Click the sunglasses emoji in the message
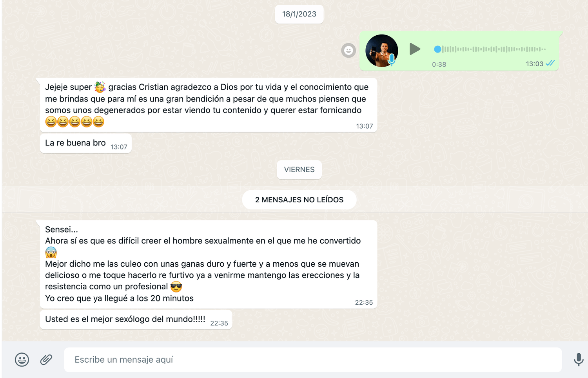 [x=176, y=287]
